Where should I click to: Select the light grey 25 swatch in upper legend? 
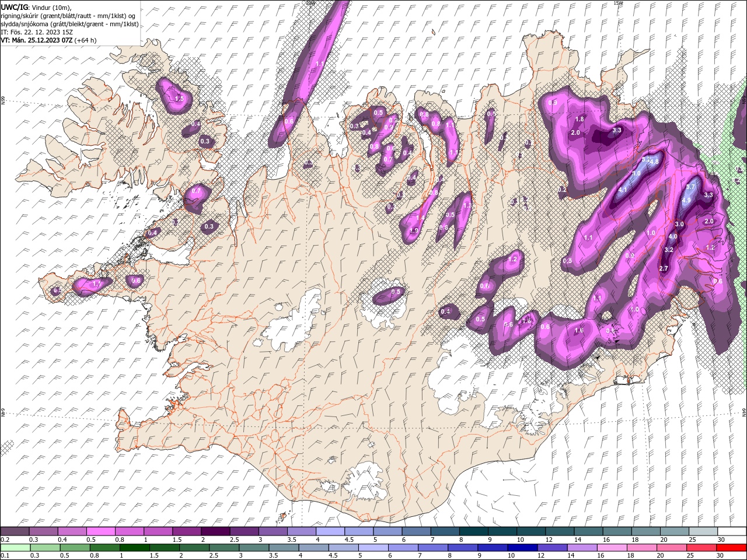[x=703, y=531]
